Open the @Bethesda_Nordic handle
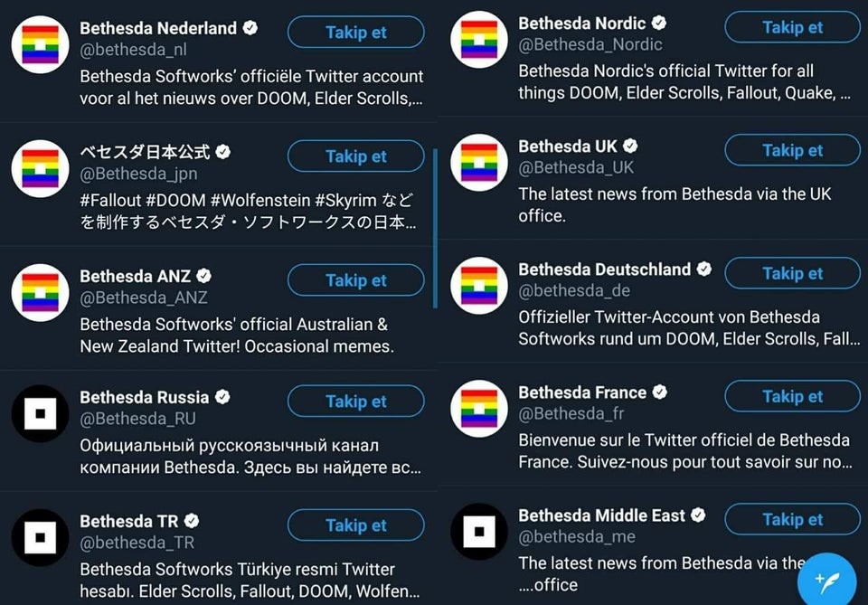Image resolution: width=868 pixels, height=605 pixels. [x=590, y=44]
